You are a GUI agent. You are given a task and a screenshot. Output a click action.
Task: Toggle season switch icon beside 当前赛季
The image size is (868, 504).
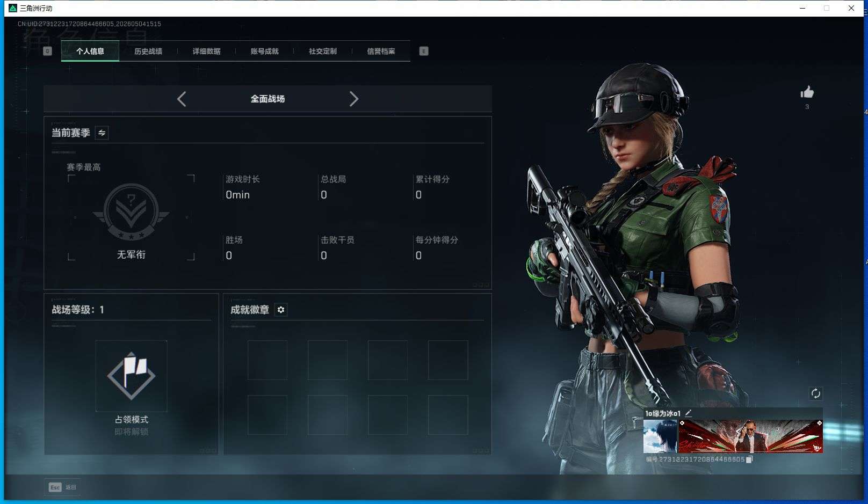102,133
